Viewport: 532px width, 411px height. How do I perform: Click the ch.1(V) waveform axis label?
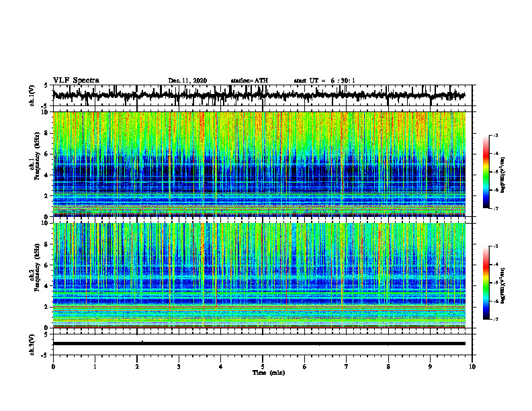coord(32,95)
